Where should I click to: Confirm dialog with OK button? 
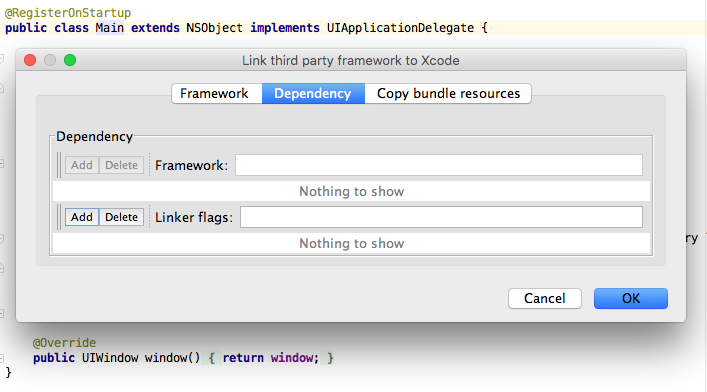(631, 298)
